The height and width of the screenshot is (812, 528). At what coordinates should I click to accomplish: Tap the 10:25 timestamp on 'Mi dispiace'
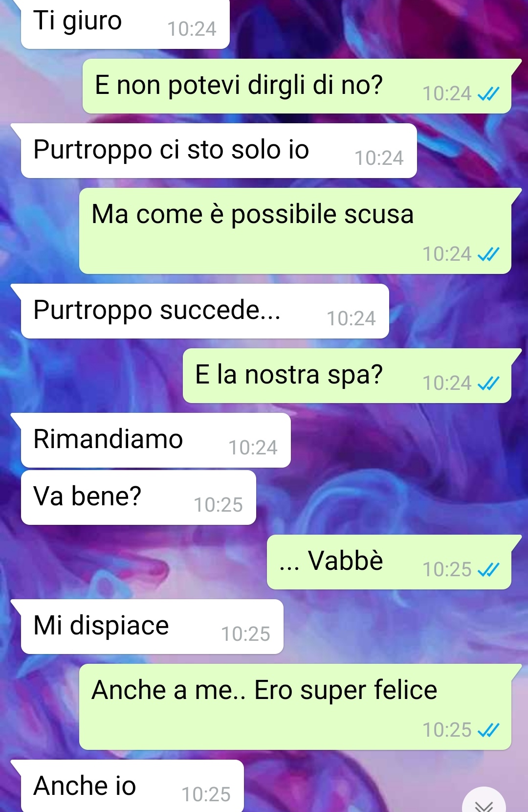coord(245,634)
